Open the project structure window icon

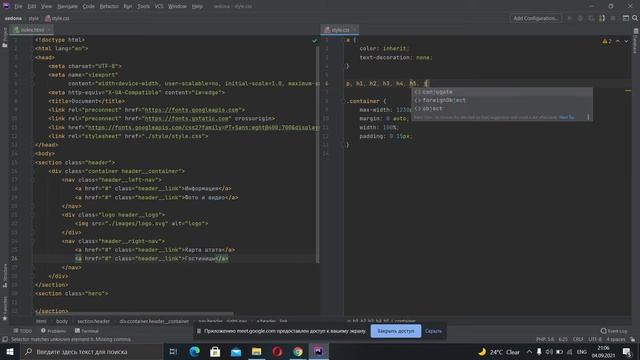626,18
